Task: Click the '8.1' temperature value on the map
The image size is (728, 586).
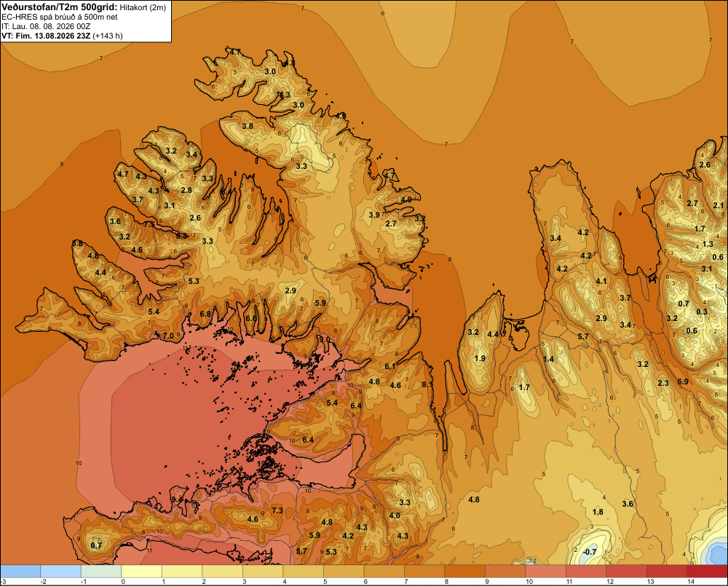Action: coord(427,384)
